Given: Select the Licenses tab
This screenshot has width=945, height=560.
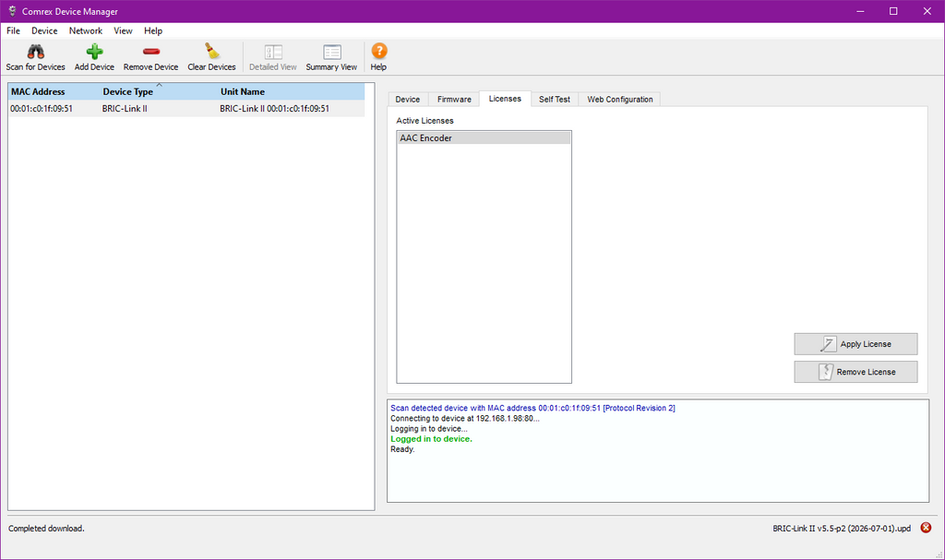Looking at the screenshot, I should [505, 99].
